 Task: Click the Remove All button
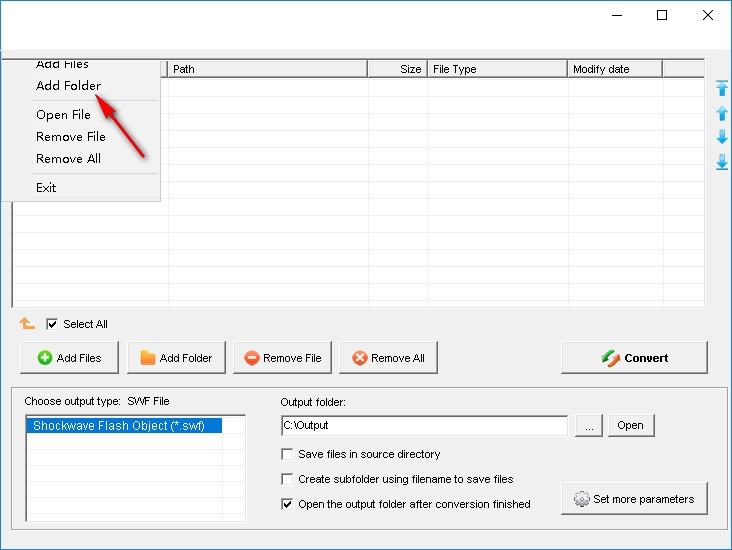click(x=388, y=358)
